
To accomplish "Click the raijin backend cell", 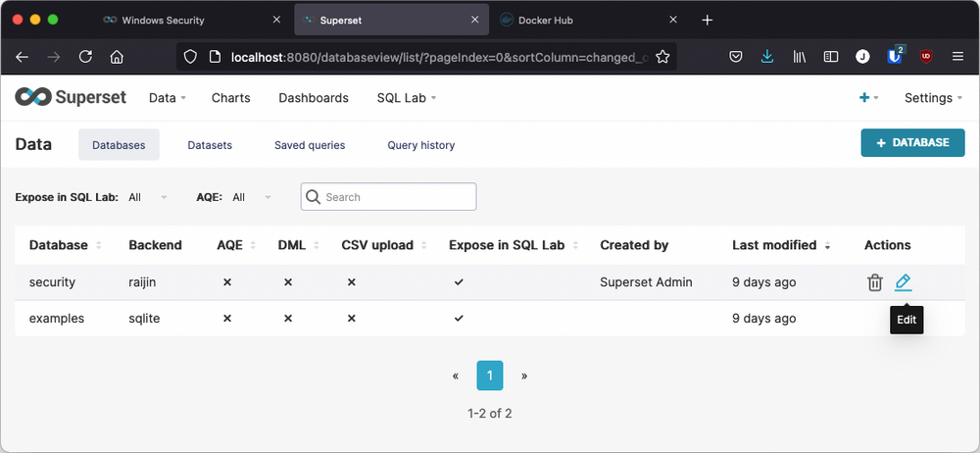I will pos(142,282).
